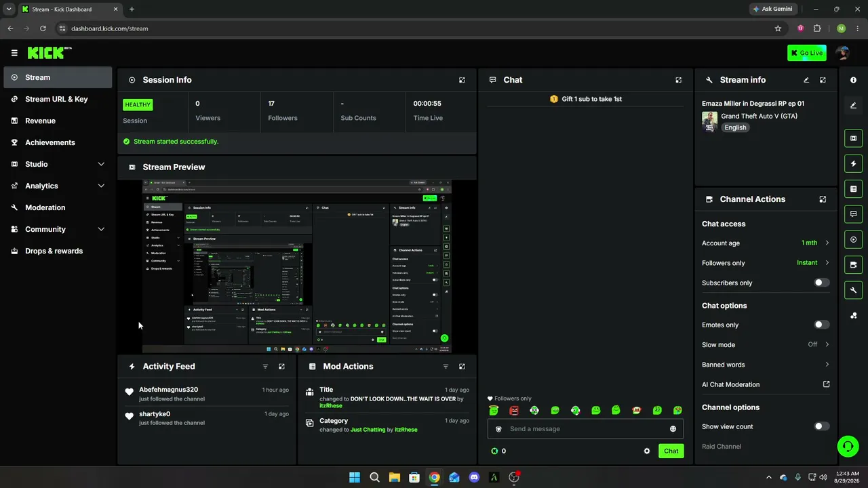Open AI Chat Moderation link
The width and height of the screenshot is (868, 488).
(x=766, y=384)
